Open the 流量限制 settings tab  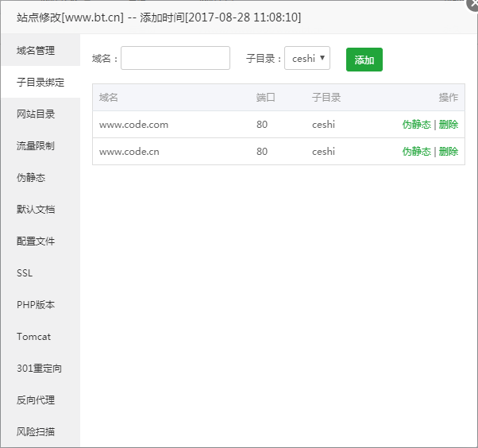pyautogui.click(x=37, y=146)
